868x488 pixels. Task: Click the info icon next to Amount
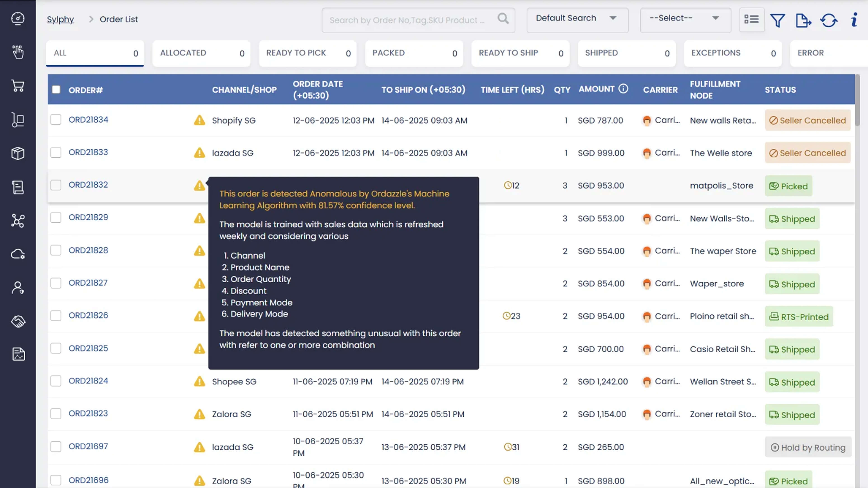[x=623, y=89]
